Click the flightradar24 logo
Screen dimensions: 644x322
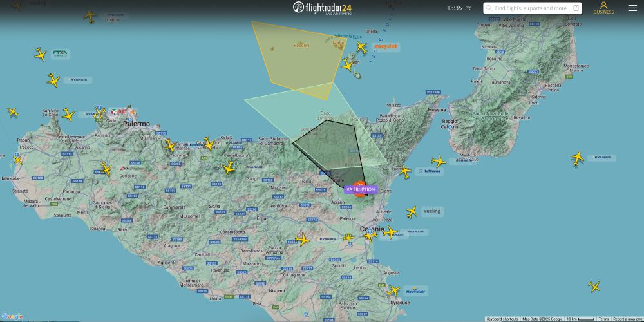pyautogui.click(x=322, y=8)
